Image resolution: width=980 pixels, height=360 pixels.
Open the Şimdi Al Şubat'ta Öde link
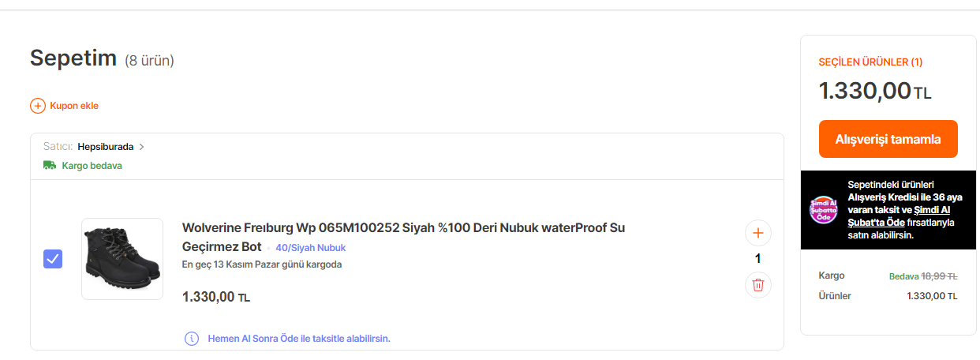coord(899,216)
